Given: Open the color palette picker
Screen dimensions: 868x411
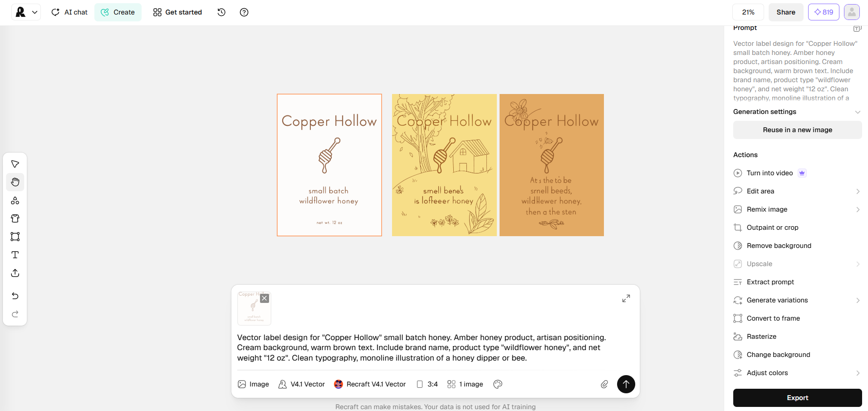Looking at the screenshot, I should (x=498, y=384).
